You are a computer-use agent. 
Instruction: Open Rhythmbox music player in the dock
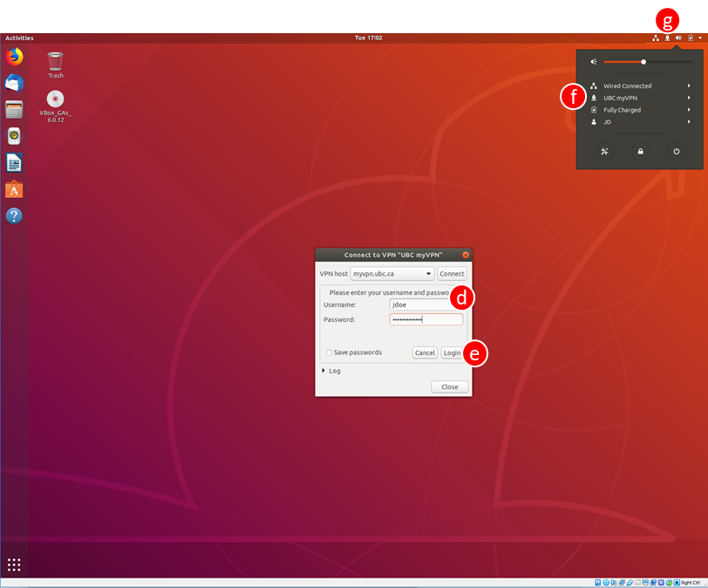[14, 136]
